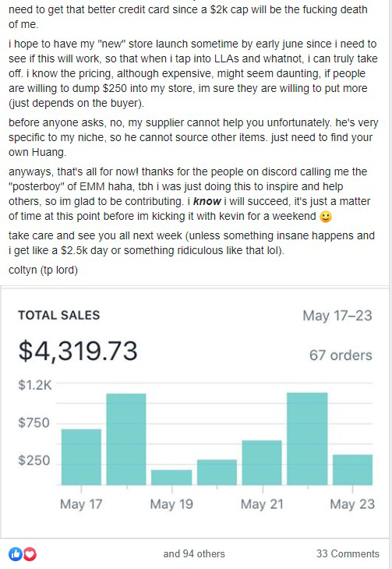Click the 67 orders count
The height and width of the screenshot is (569, 392).
click(x=341, y=355)
